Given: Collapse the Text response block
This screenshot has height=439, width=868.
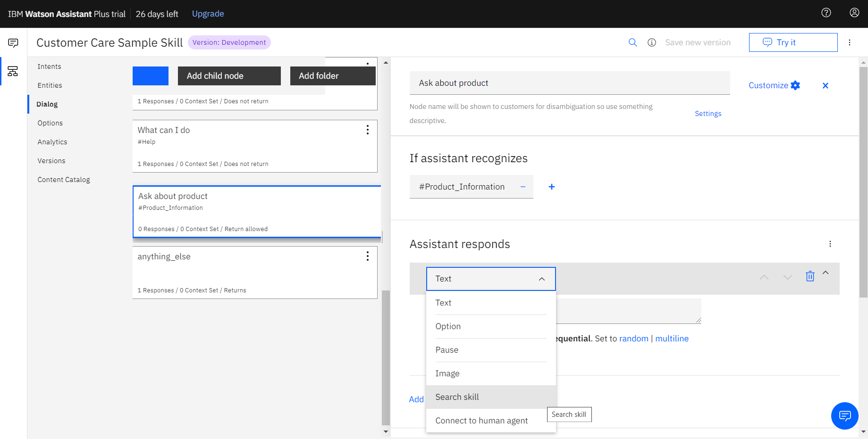Looking at the screenshot, I should coord(826,273).
